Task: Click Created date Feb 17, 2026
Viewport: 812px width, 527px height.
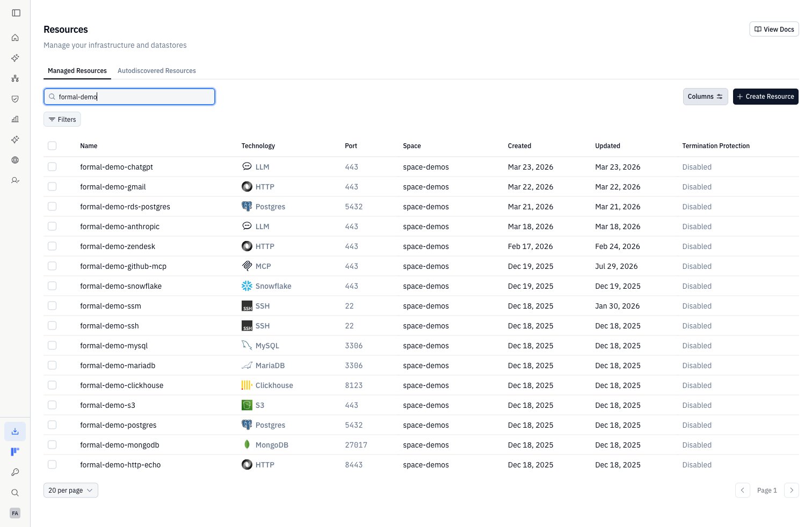Action: click(x=530, y=246)
